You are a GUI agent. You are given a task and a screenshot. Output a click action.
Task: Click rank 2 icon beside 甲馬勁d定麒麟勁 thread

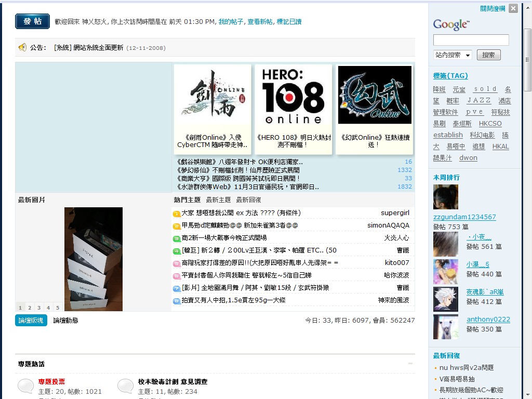177,227
